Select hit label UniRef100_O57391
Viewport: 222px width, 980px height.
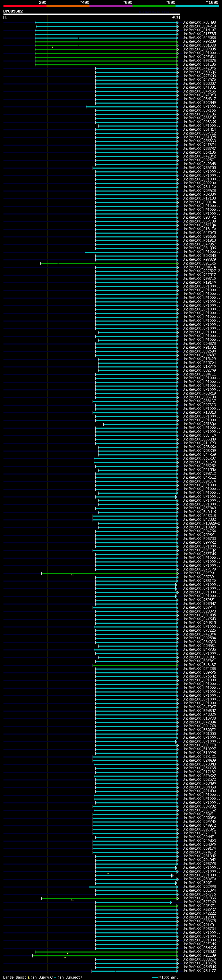point(199,577)
